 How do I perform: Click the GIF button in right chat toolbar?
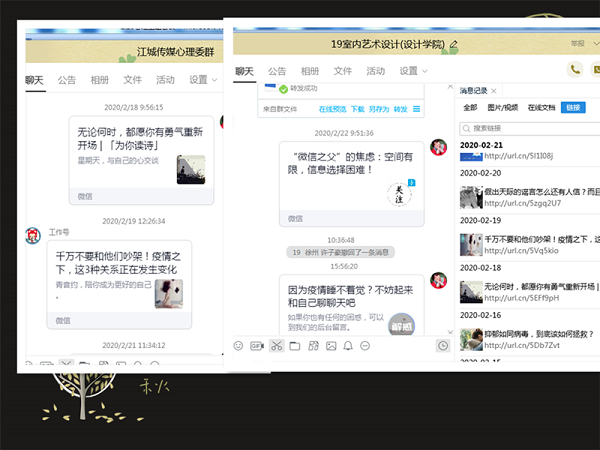(257, 346)
